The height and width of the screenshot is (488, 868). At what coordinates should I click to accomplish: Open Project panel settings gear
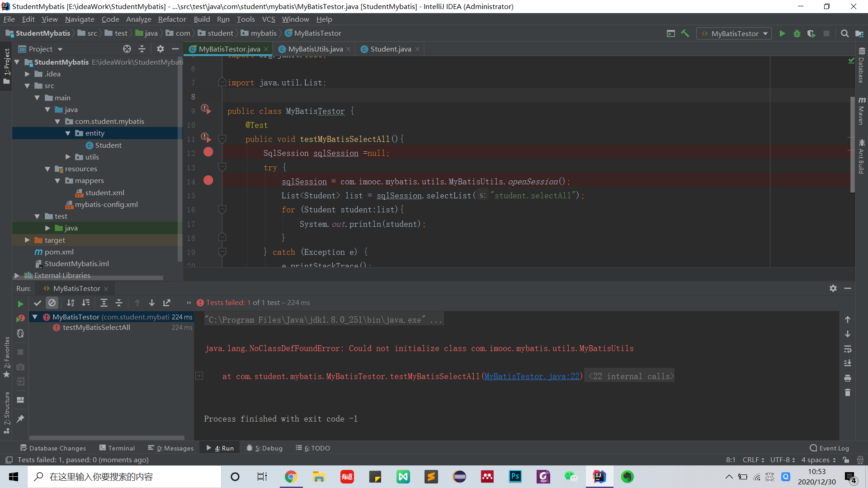click(x=160, y=49)
